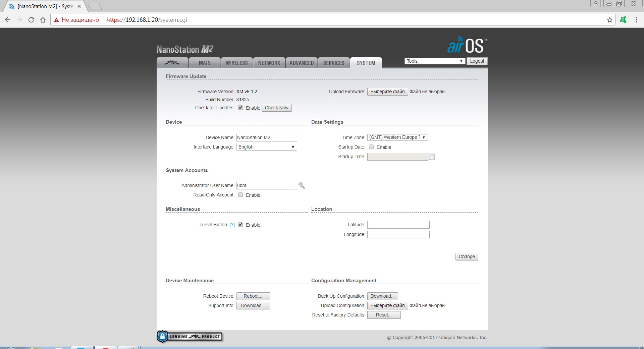Download the Back Up Configuration
This screenshot has height=349, width=644.
point(382,296)
